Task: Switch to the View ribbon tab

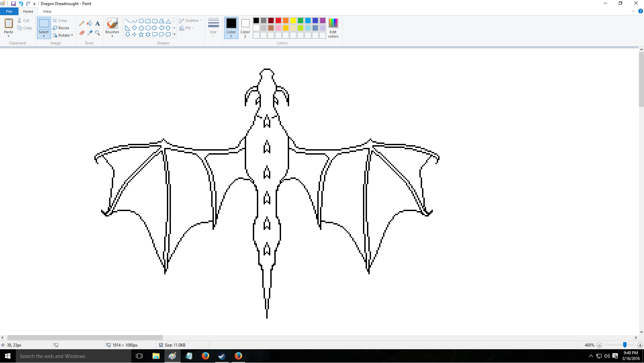Action: coord(47,11)
